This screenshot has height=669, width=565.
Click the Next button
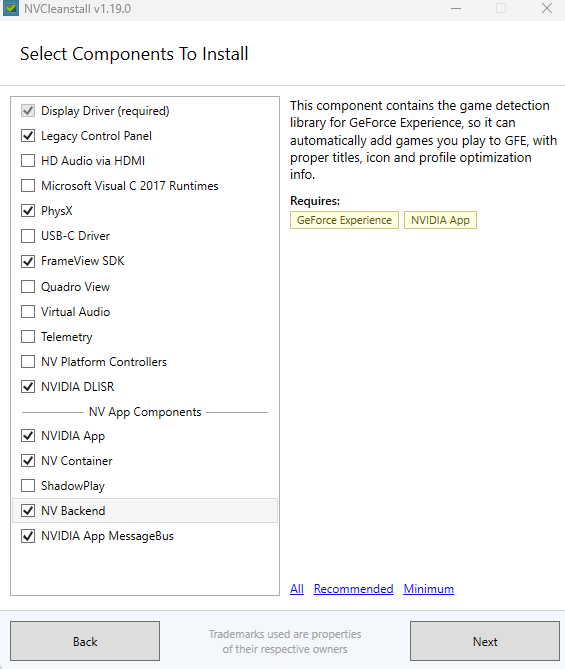coord(485,641)
